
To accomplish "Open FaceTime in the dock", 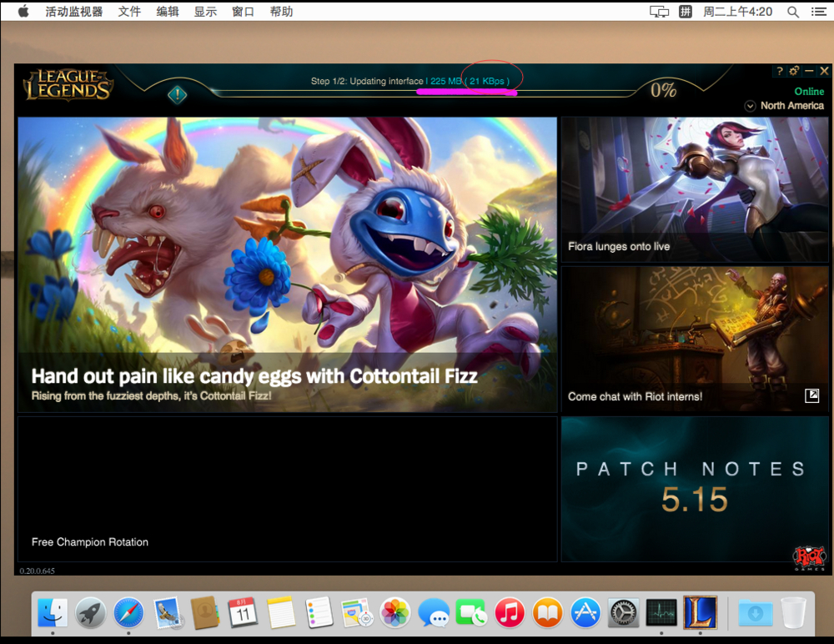I will [470, 612].
